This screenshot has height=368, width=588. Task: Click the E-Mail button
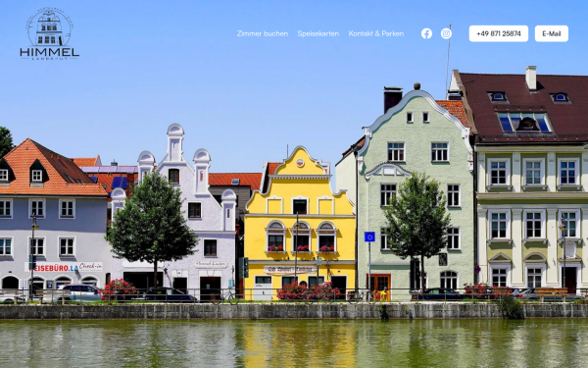(551, 33)
